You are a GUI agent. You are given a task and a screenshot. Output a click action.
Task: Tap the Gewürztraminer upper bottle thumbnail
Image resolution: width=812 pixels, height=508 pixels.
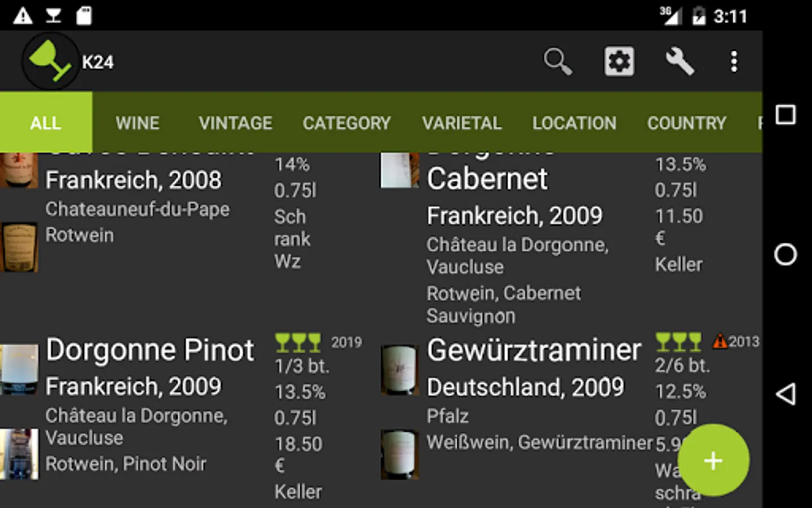pyautogui.click(x=399, y=369)
